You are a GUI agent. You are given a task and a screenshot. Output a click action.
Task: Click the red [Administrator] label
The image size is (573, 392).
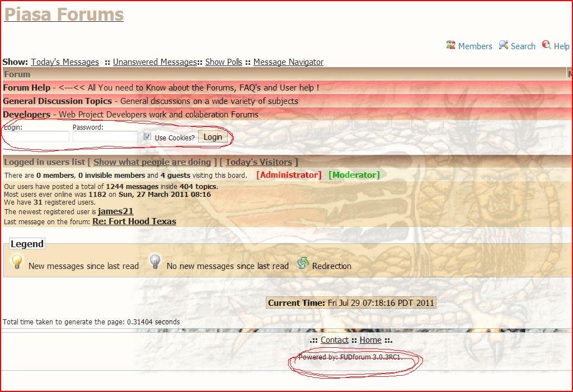click(x=289, y=175)
